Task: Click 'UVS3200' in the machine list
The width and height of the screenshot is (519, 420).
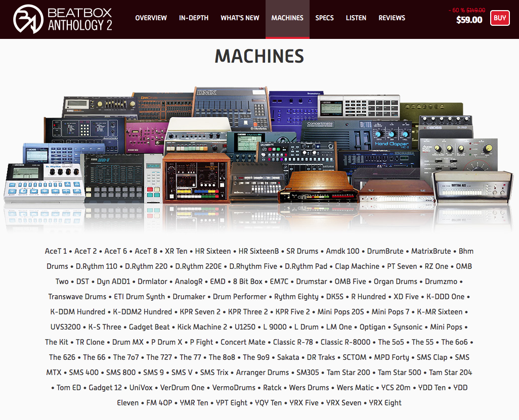Action: (66, 328)
